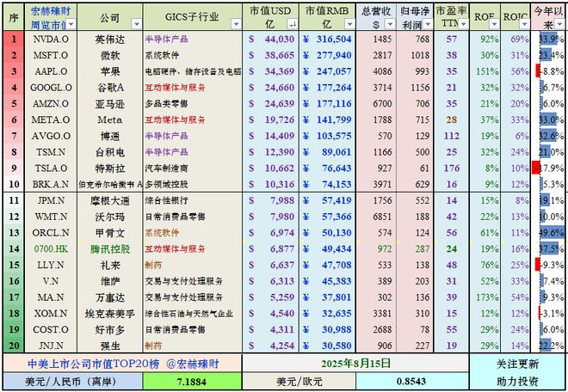Screen dimensions: 568x392
Task: Select the AVGO.O ticker cell
Action: point(51,136)
